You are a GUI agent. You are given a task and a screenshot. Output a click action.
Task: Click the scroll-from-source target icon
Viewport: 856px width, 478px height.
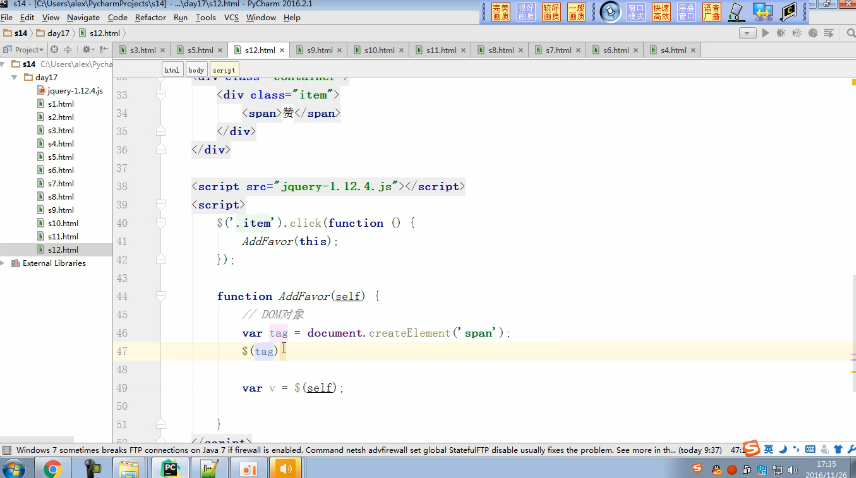click(54, 50)
